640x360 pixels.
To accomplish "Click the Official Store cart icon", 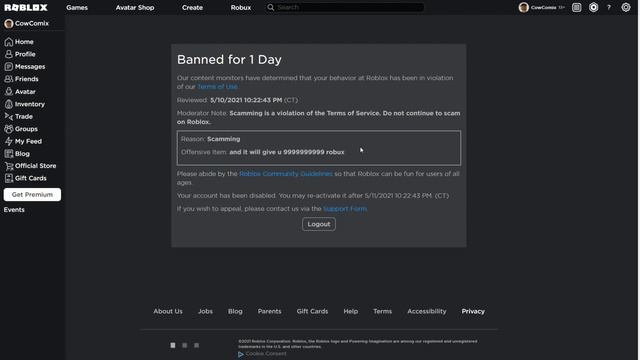I will (9, 166).
